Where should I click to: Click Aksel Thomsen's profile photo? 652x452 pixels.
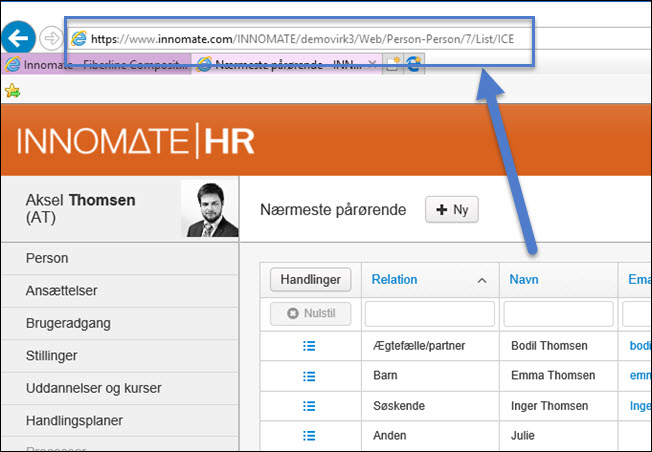(210, 209)
